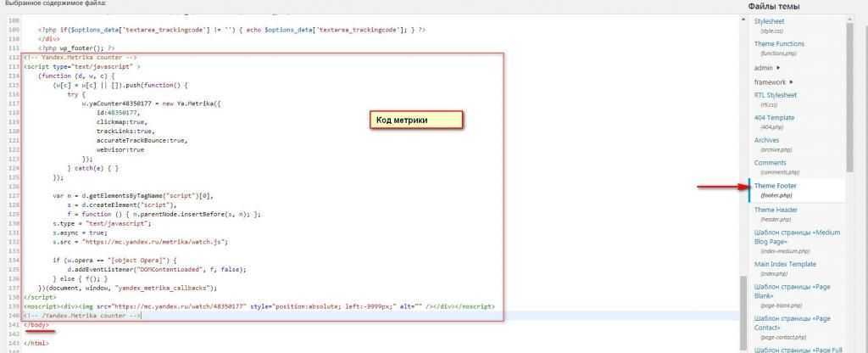868x353 pixels.
Task: Click the Yandex.Metrika counter comment line
Action: coord(72,57)
